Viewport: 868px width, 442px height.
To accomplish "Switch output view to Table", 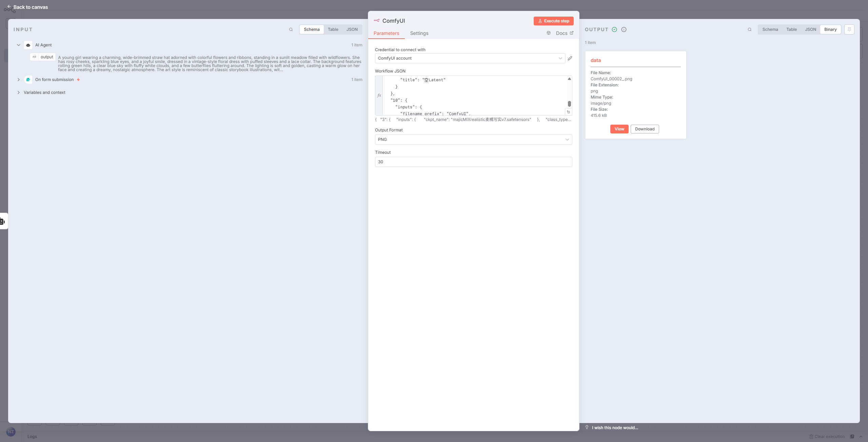I will pyautogui.click(x=791, y=29).
